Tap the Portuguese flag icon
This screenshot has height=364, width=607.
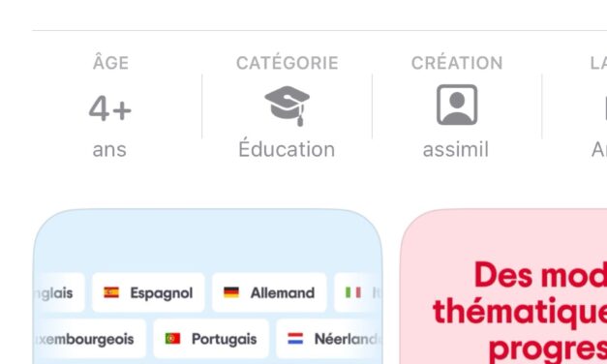(172, 339)
